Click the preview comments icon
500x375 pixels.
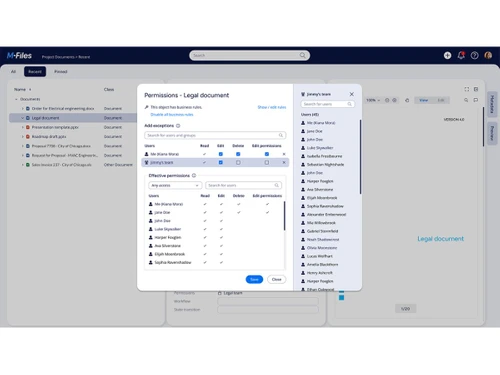click(x=476, y=100)
